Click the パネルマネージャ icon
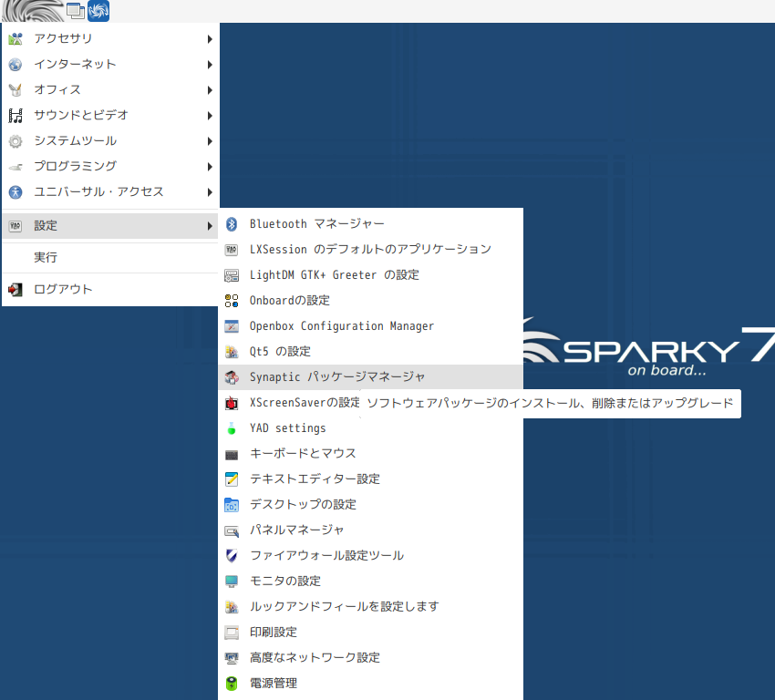The image size is (775, 700). click(x=232, y=530)
